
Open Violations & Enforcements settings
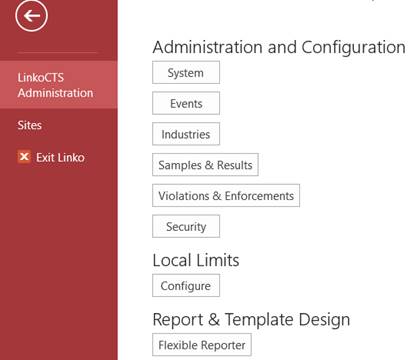(x=226, y=195)
